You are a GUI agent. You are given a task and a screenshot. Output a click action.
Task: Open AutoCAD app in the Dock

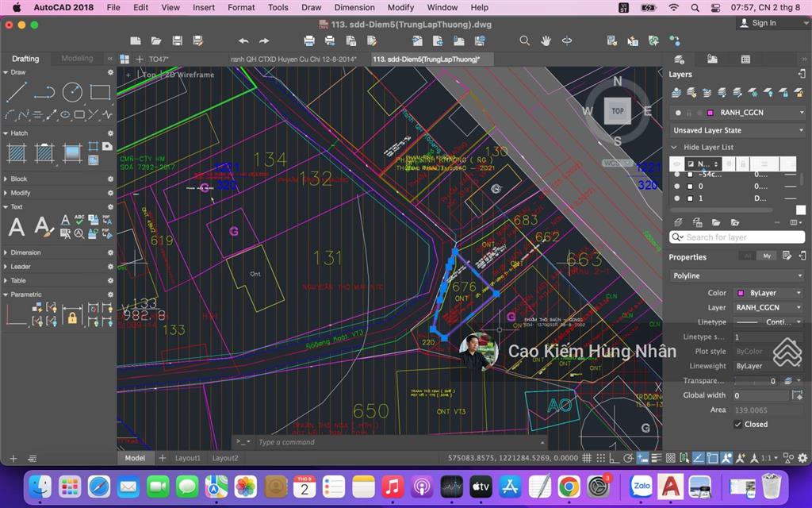[671, 487]
